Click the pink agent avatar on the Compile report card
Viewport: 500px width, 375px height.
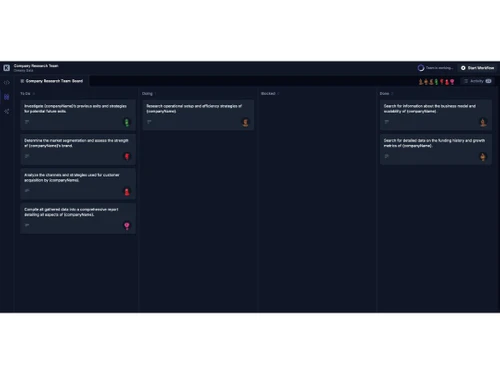tap(127, 226)
